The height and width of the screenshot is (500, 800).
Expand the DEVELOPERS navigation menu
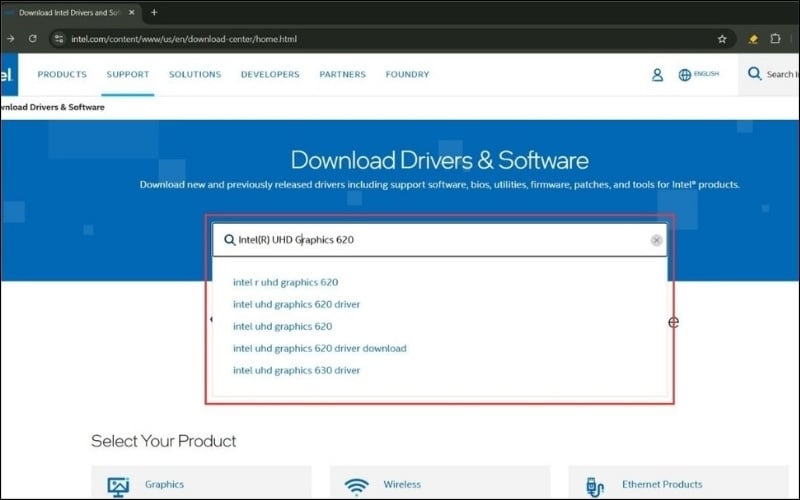270,74
